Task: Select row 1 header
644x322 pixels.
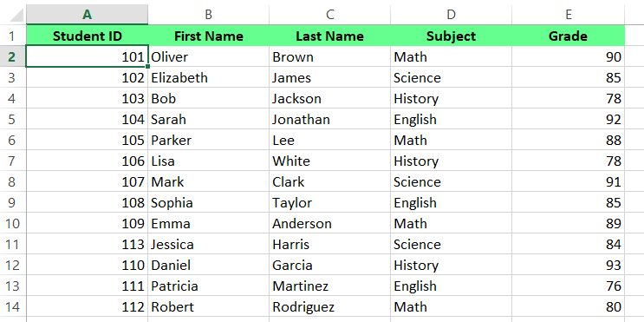Action: (x=13, y=36)
